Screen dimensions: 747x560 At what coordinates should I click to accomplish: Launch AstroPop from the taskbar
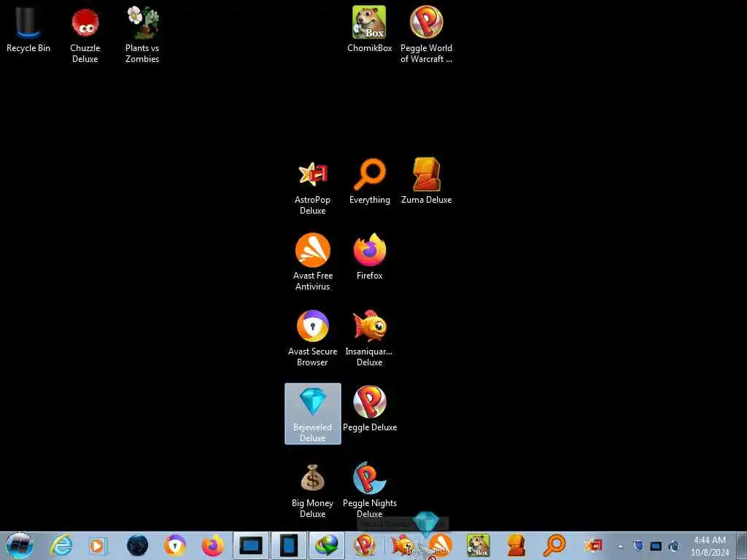(592, 545)
